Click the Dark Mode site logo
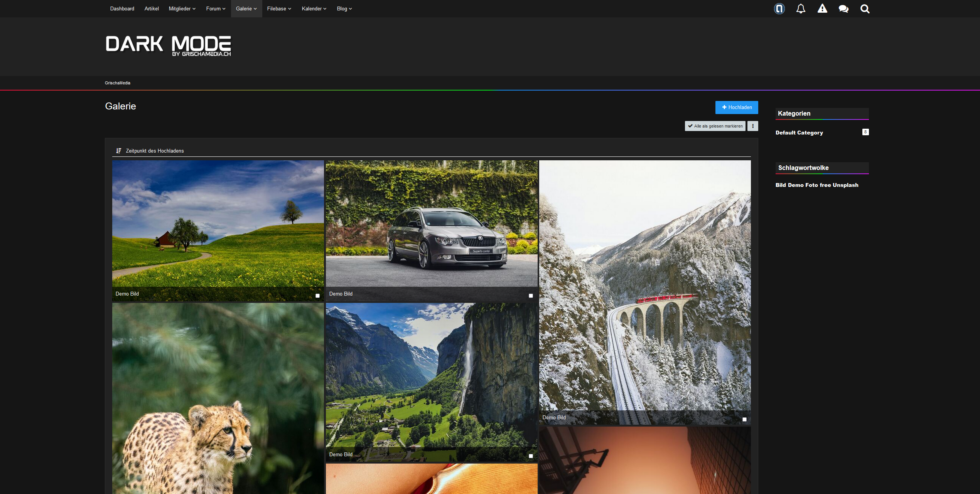Viewport: 980px width, 494px height. [x=168, y=46]
